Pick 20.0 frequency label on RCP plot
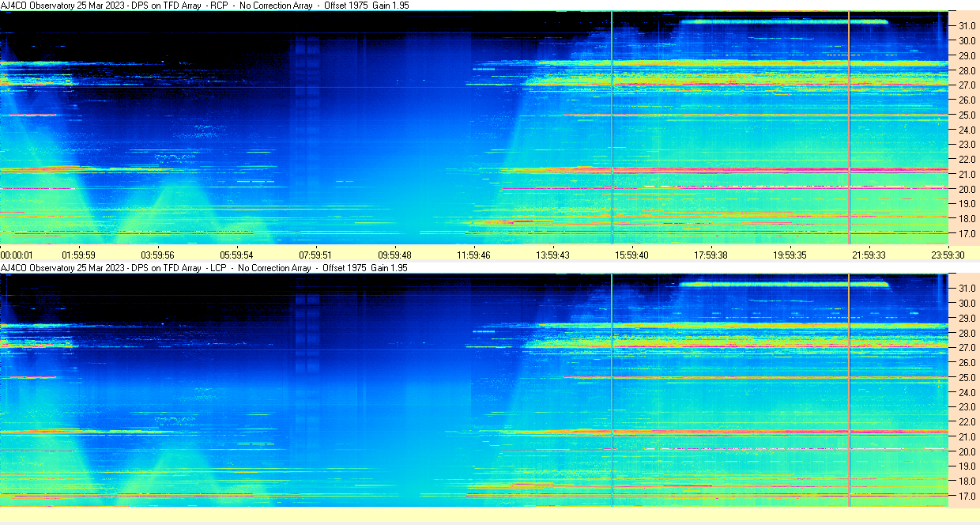Viewport: 980px width, 525px height. click(967, 189)
